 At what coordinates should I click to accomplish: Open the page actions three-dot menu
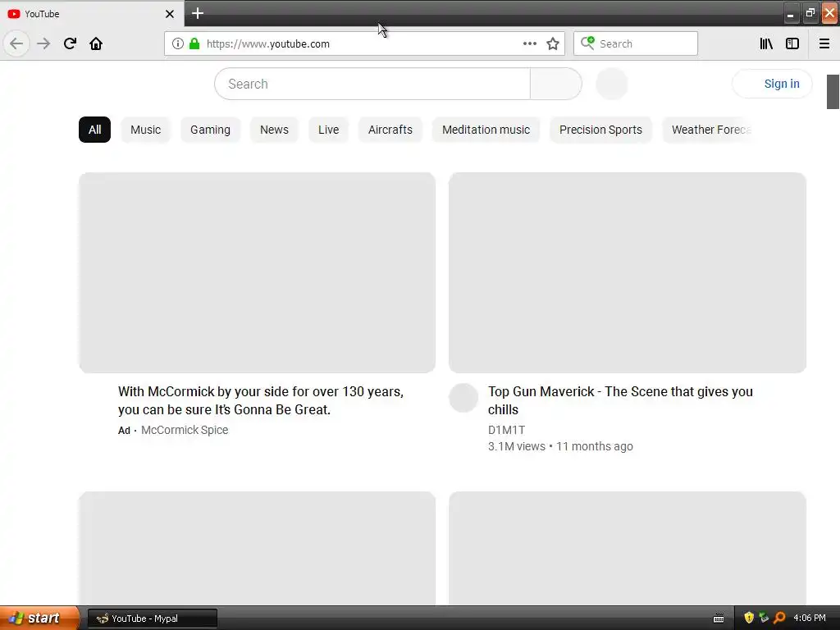click(x=529, y=43)
